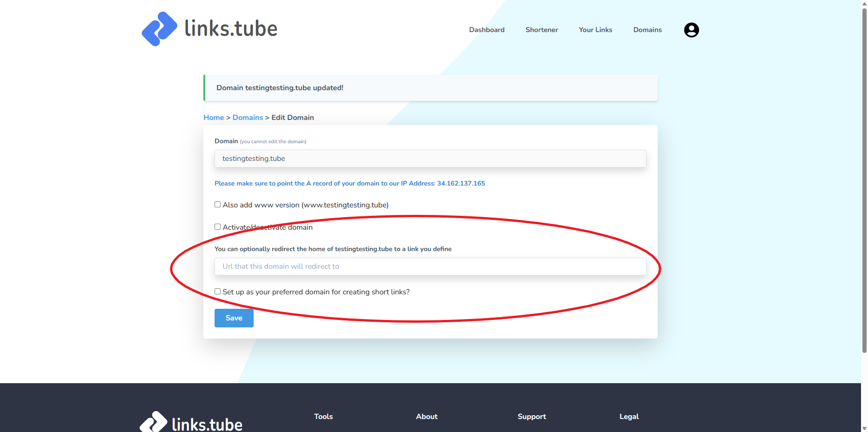Open Domains in top navigation
868x432 pixels.
[647, 30]
